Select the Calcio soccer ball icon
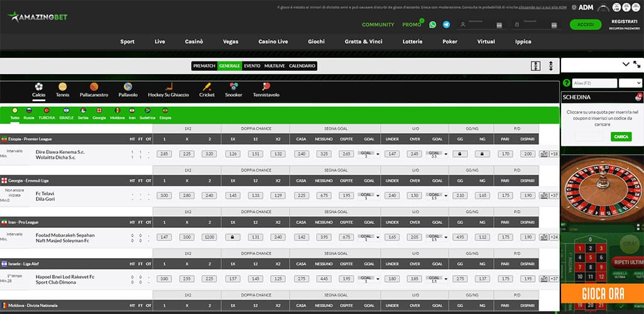Screen dimensions: 644x314 (38, 87)
